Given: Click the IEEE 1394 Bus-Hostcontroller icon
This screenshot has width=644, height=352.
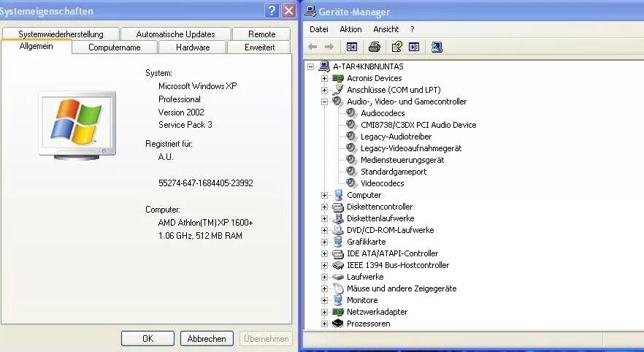Looking at the screenshot, I should pyautogui.click(x=337, y=265).
